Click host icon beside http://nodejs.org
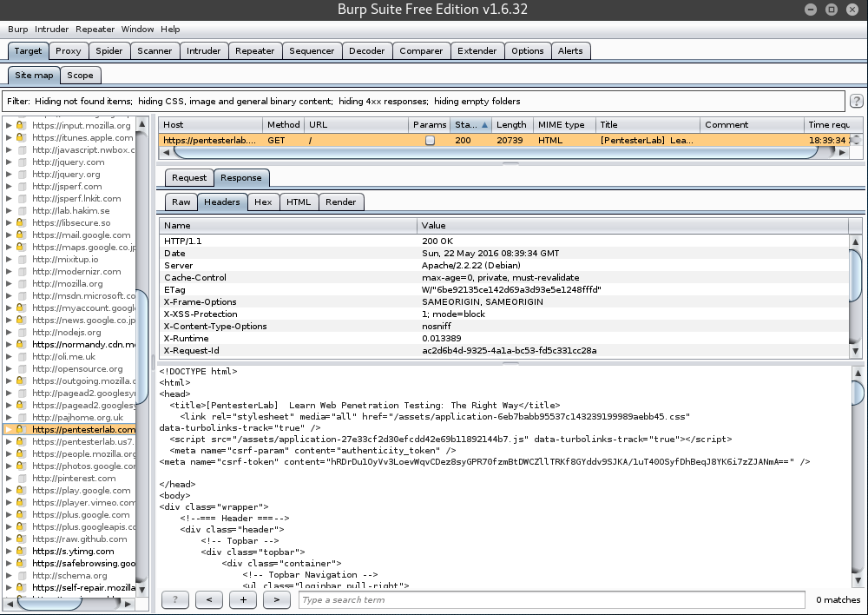868x615 pixels. (x=21, y=333)
